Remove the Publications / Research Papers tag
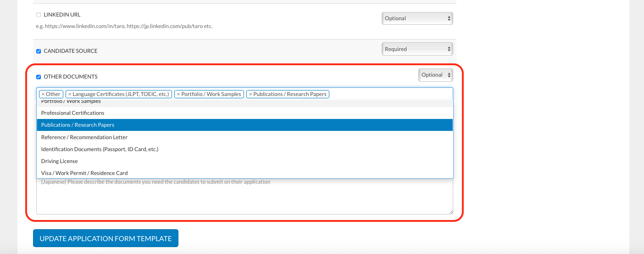Screen dimensions: 644x254 250,94
